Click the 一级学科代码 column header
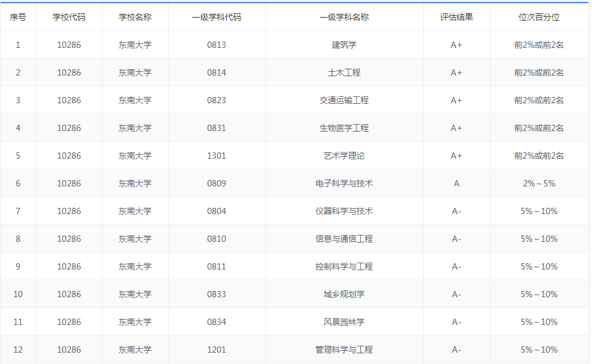592x364 pixels. click(216, 17)
